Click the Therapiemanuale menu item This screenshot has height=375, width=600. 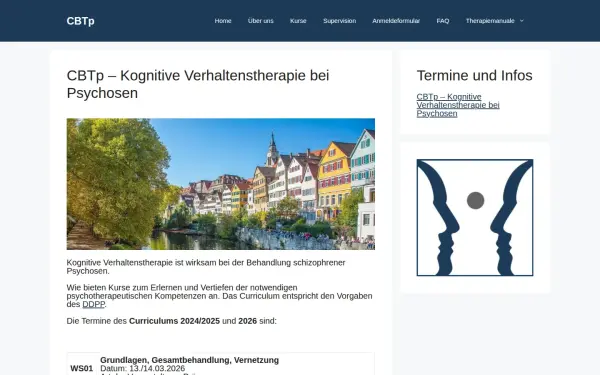pyautogui.click(x=490, y=21)
